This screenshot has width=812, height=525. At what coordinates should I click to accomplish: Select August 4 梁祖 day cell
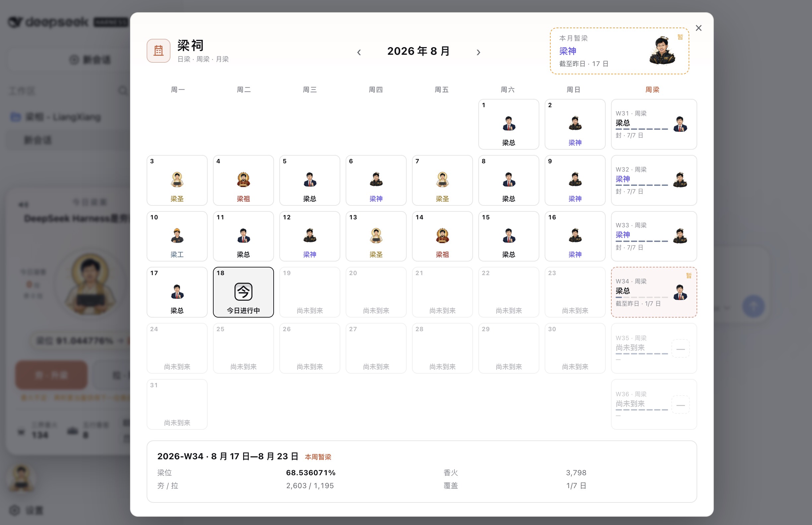point(243,180)
